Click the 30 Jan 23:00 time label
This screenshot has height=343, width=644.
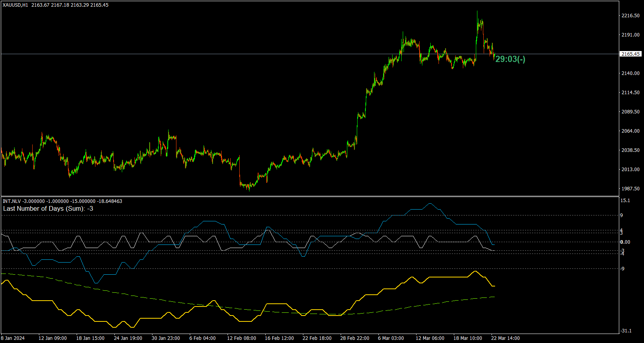pos(166,338)
